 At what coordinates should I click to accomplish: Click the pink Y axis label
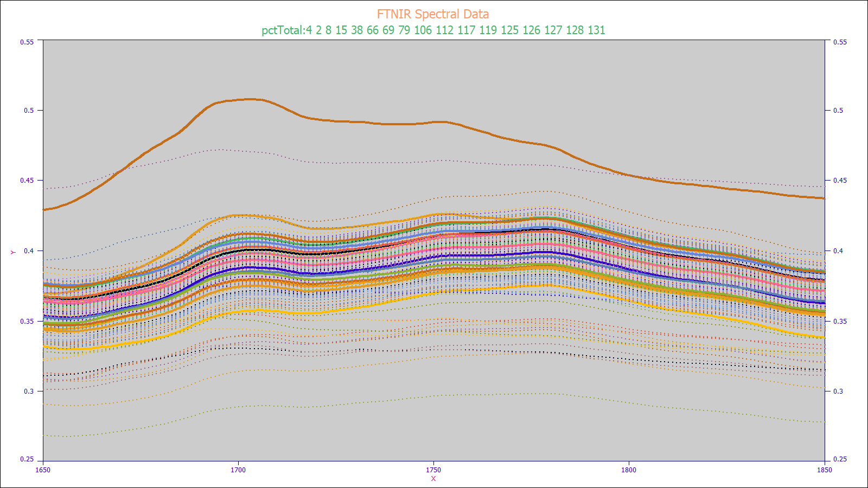12,252
